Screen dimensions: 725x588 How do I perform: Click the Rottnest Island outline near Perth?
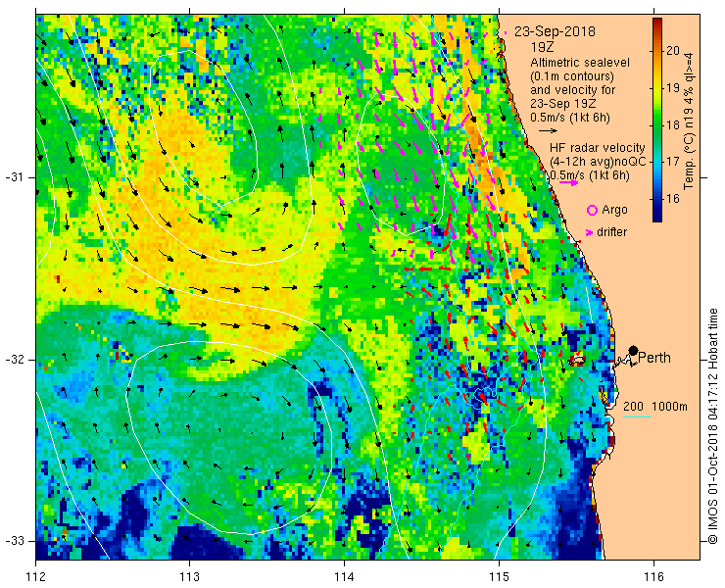click(577, 360)
